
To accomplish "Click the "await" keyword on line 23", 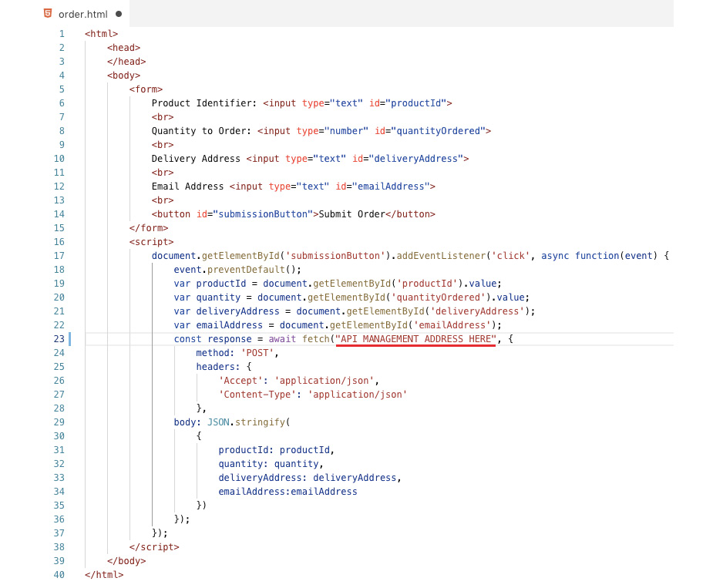I will tap(282, 339).
